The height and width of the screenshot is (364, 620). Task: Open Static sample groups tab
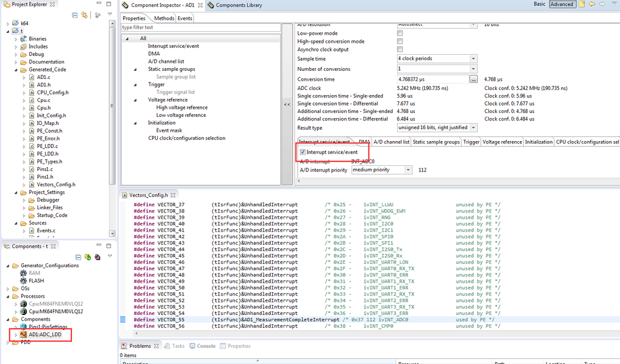[436, 142]
